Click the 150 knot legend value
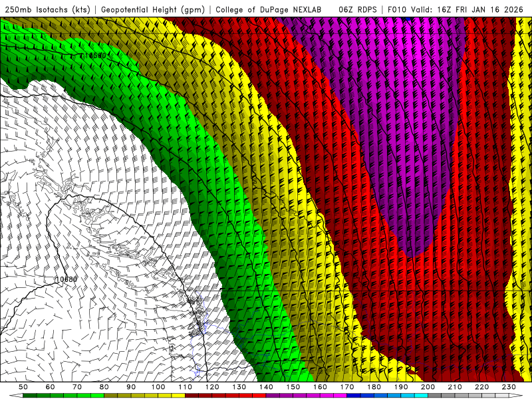This screenshot has width=532, height=399. (293, 387)
